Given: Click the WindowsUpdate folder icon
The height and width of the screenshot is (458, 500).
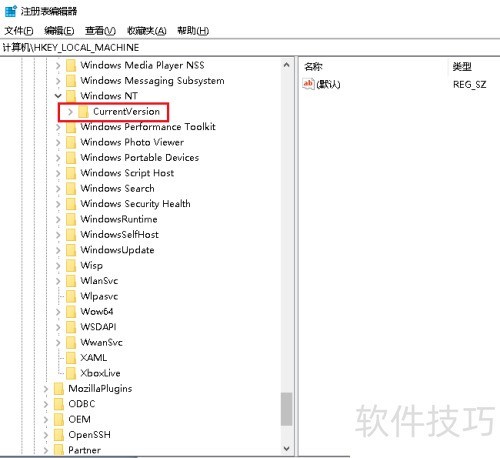Looking at the screenshot, I should click(71, 250).
